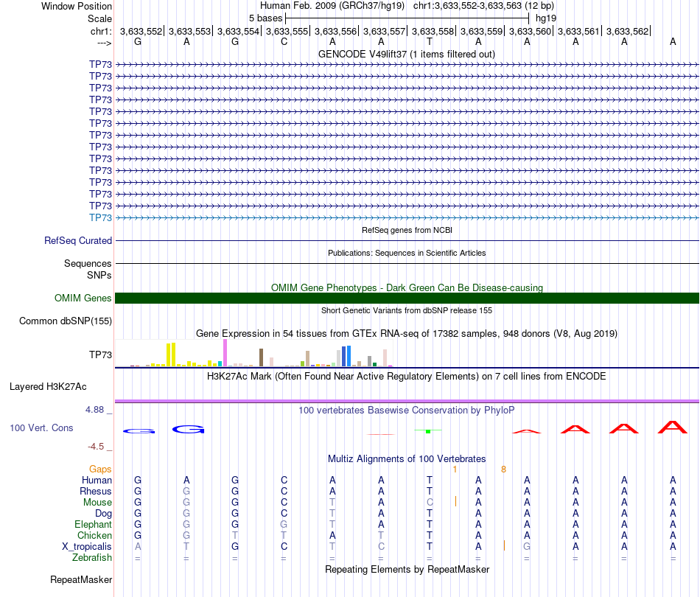
Task: Click the 100 Vert. Cons label
Action: point(41,427)
